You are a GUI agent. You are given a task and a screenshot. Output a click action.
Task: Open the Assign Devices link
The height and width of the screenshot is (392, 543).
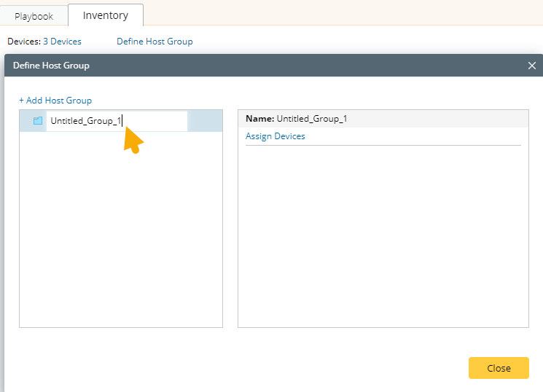point(275,136)
